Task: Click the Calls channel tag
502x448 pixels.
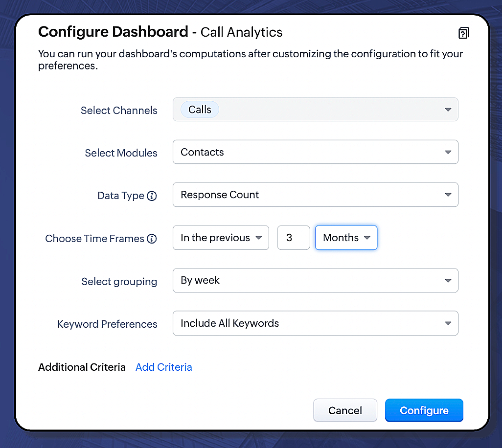Action: (200, 110)
